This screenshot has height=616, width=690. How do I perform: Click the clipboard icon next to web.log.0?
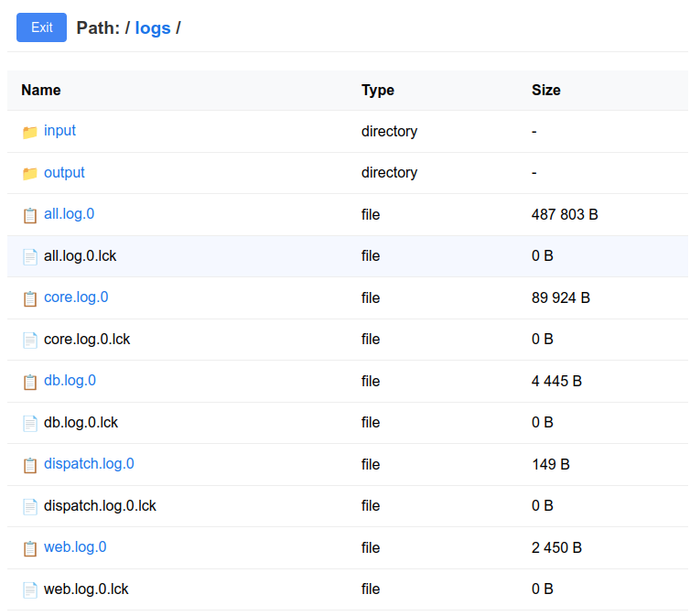coord(30,548)
